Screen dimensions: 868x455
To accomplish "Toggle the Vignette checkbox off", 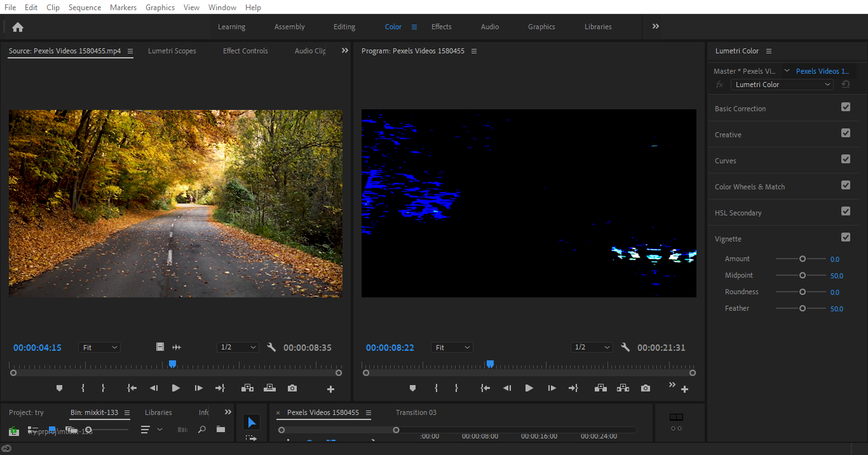I will pos(846,238).
